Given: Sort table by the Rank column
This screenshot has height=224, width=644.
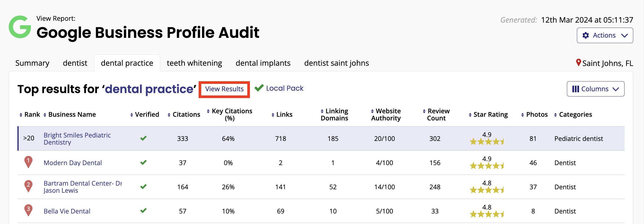Looking at the screenshot, I should click(x=30, y=115).
